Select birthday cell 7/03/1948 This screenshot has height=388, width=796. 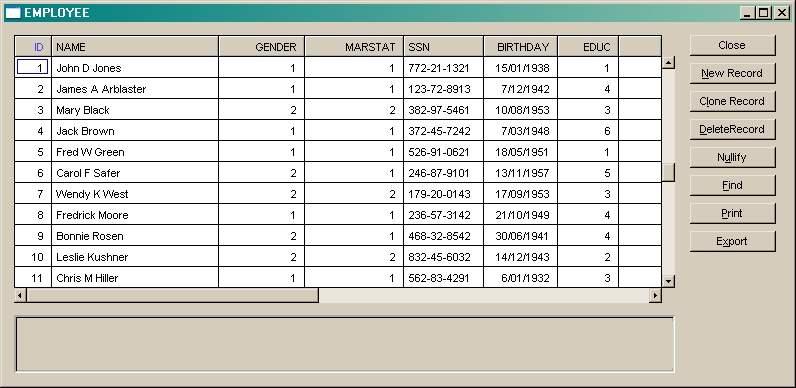pyautogui.click(x=520, y=131)
